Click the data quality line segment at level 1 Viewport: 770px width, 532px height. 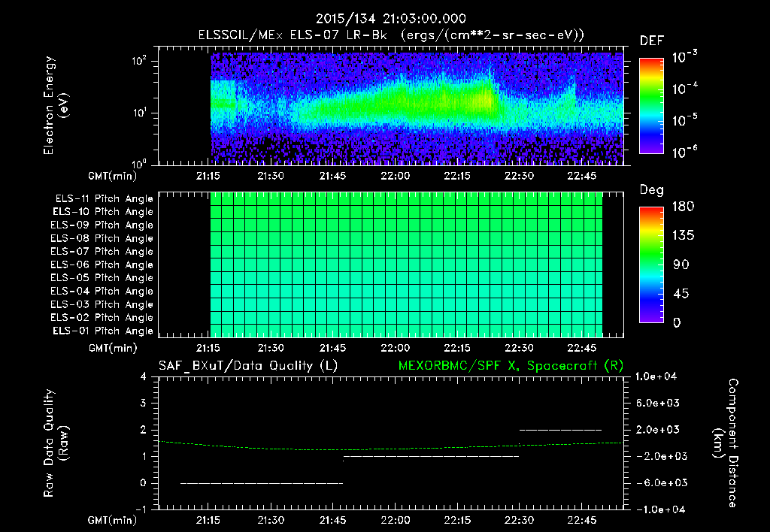click(431, 456)
